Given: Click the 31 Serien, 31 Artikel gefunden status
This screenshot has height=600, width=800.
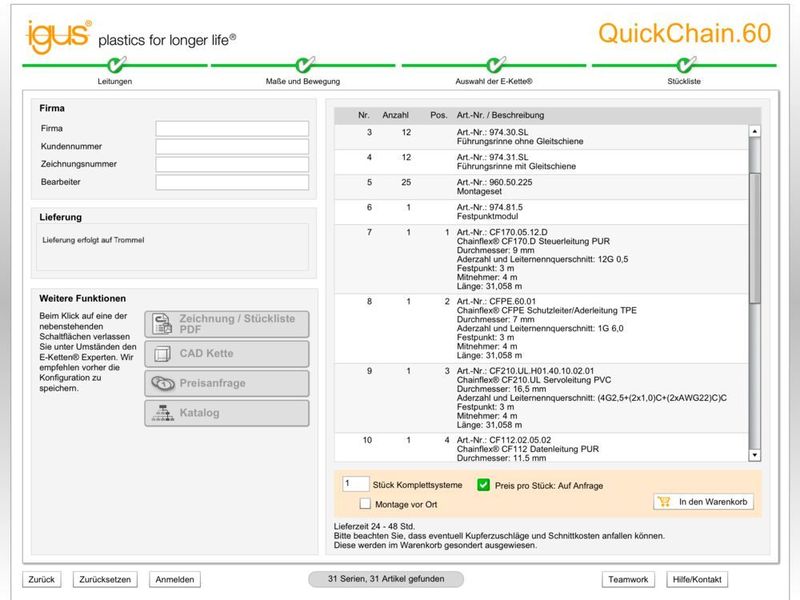Looking at the screenshot, I should [x=386, y=579].
